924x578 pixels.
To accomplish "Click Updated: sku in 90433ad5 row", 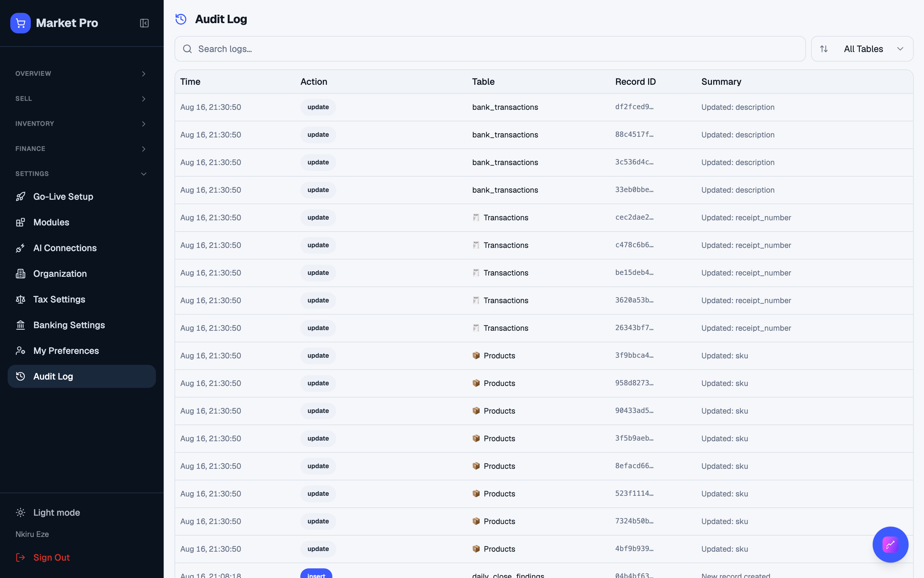I will click(724, 411).
